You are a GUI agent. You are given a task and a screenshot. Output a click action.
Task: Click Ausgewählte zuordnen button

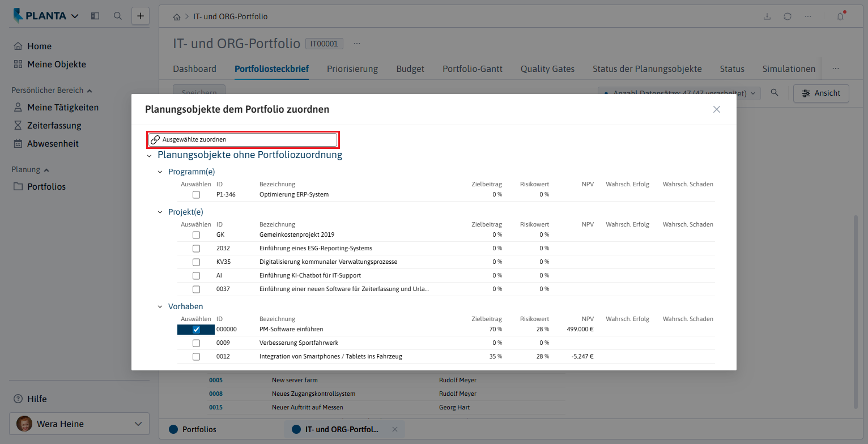(243, 139)
